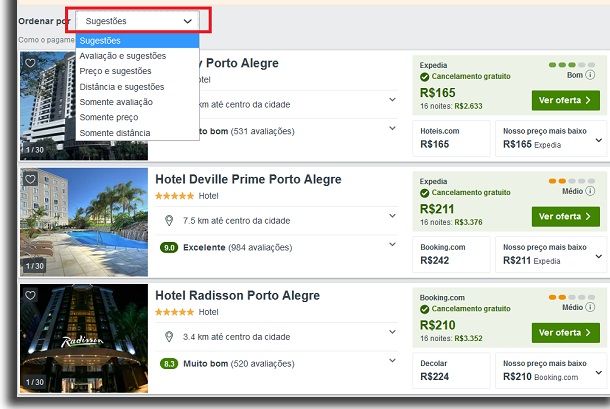Favorite Hotel Deville Prime with heart icon

click(x=30, y=179)
